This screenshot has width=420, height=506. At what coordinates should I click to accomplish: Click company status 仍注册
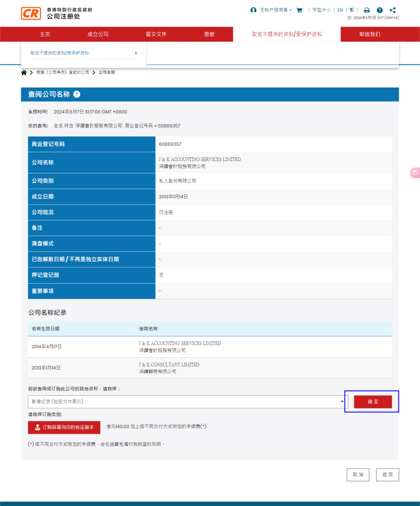[166, 212]
